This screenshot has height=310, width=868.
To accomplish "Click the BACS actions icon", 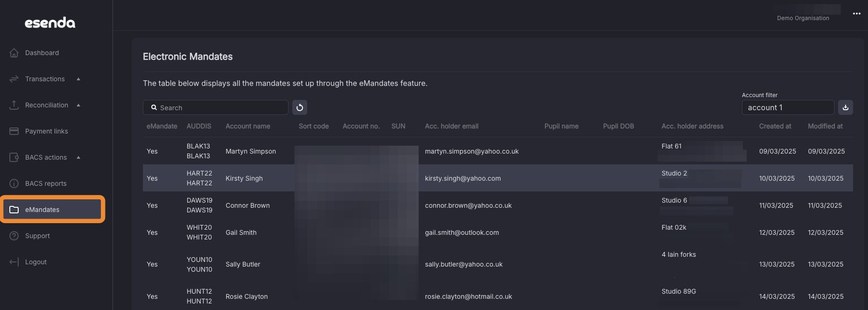I will click(x=14, y=157).
